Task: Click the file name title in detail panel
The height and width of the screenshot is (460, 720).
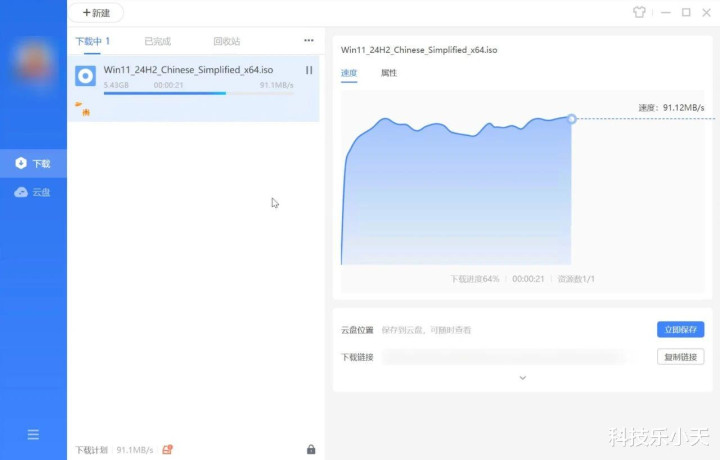Action: pyautogui.click(x=419, y=50)
